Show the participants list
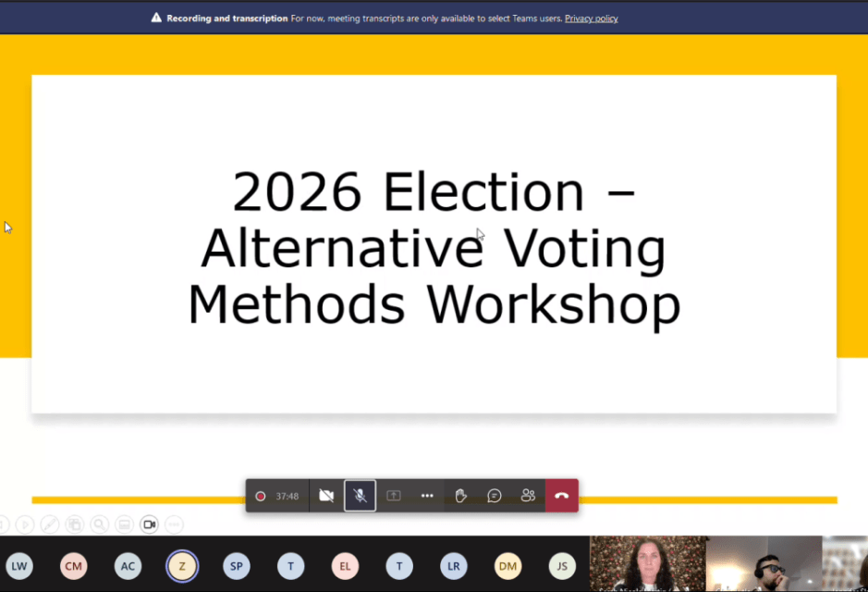Viewport: 868px width, 592px height. [528, 496]
